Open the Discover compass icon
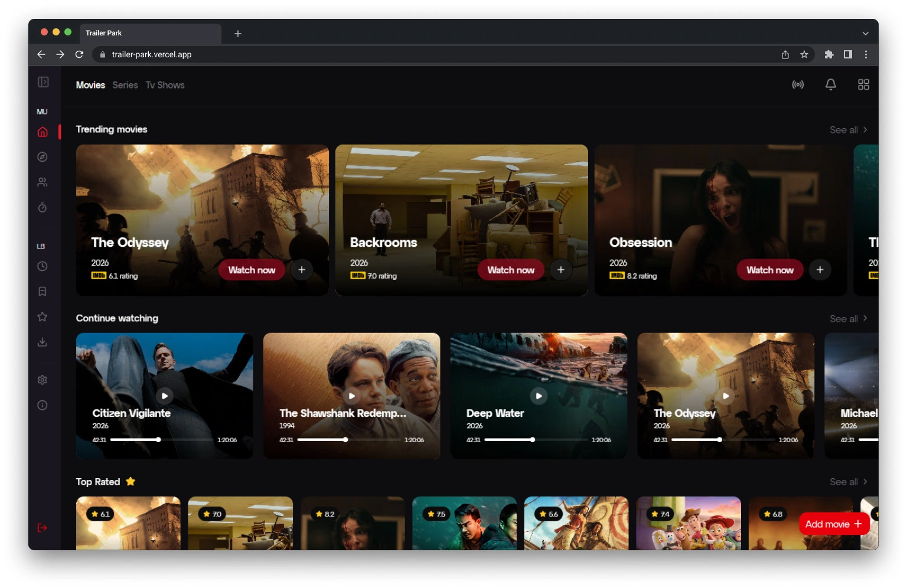Viewport: 907px width, 588px height. coord(43,157)
